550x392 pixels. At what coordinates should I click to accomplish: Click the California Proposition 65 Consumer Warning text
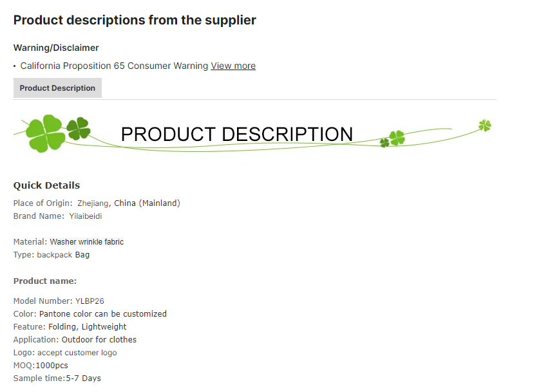point(114,66)
